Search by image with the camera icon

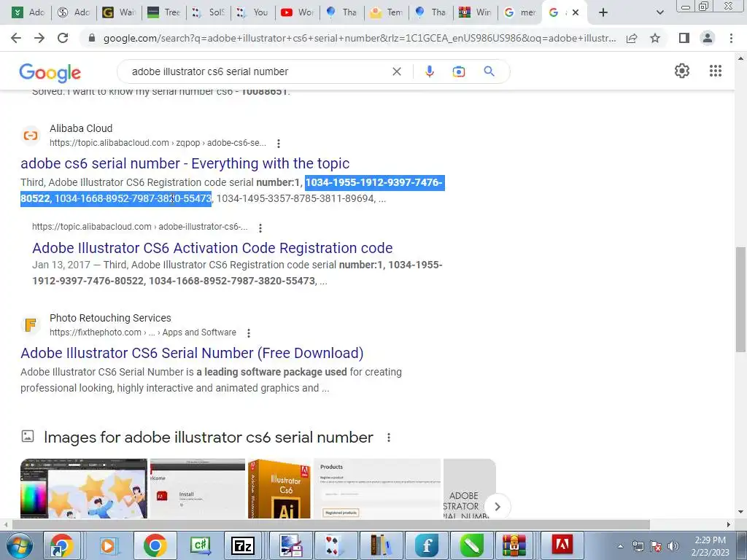458,71
